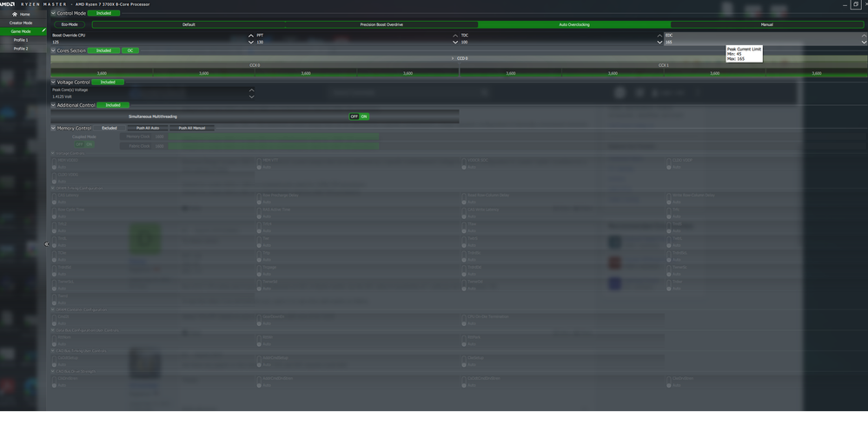Toggle Memory Control Excluded badge
Image resolution: width=868 pixels, height=445 pixels.
109,128
